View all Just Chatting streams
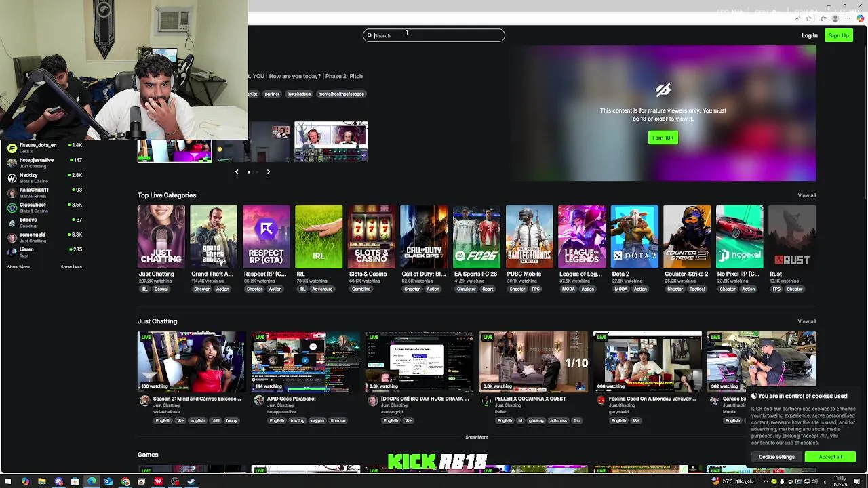The height and width of the screenshot is (488, 868). point(806,321)
